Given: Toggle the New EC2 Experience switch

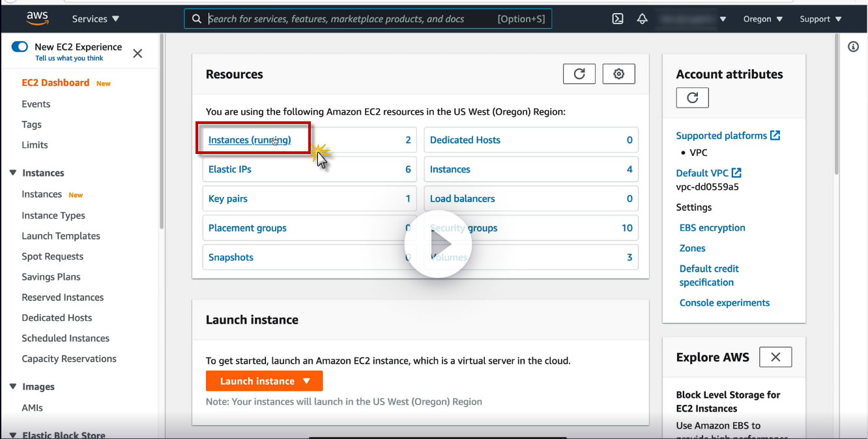Looking at the screenshot, I should [20, 47].
